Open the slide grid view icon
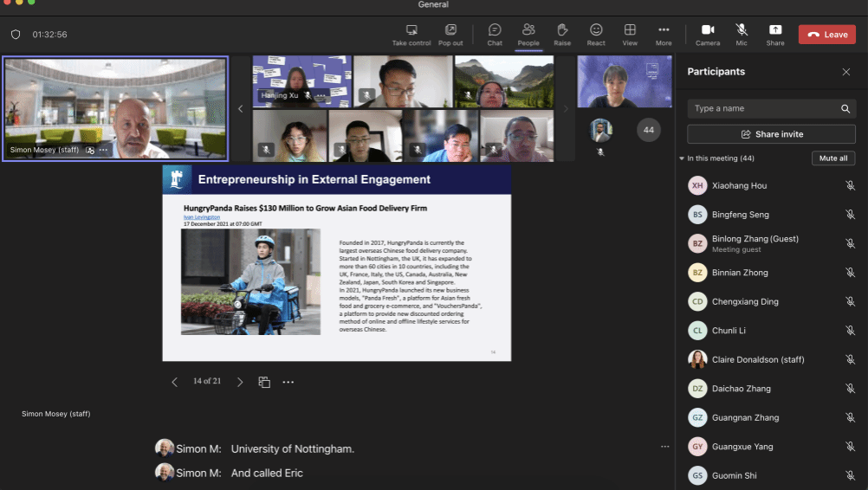868x490 pixels. (x=264, y=382)
